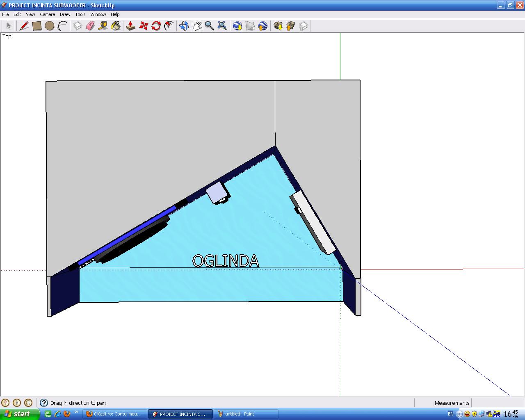Click the Zoom Extents tool

[222, 26]
